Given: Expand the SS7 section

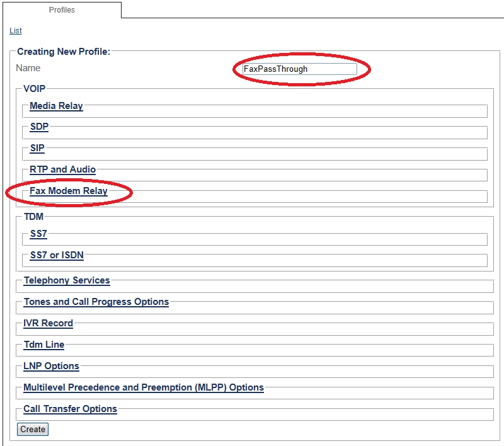Looking at the screenshot, I should [x=38, y=234].
